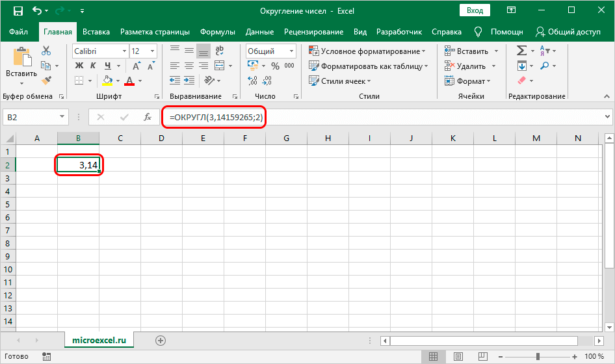Add a new sheet with plus icon
This screenshot has width=615, height=364.
(161, 340)
